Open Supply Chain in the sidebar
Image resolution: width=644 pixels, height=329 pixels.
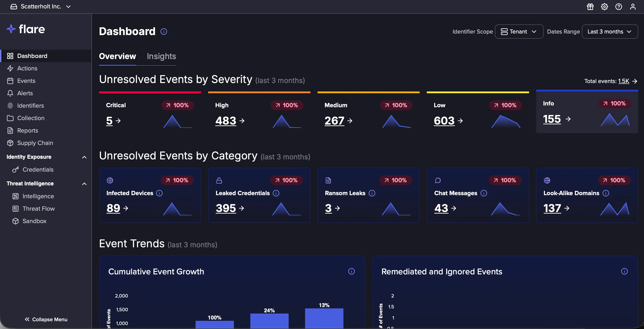click(46, 143)
